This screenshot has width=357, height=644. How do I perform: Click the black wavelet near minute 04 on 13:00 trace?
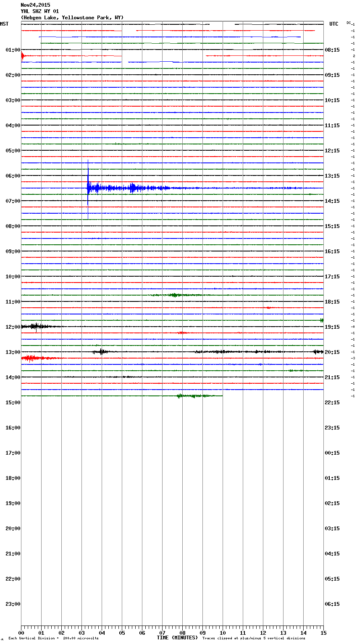click(101, 352)
